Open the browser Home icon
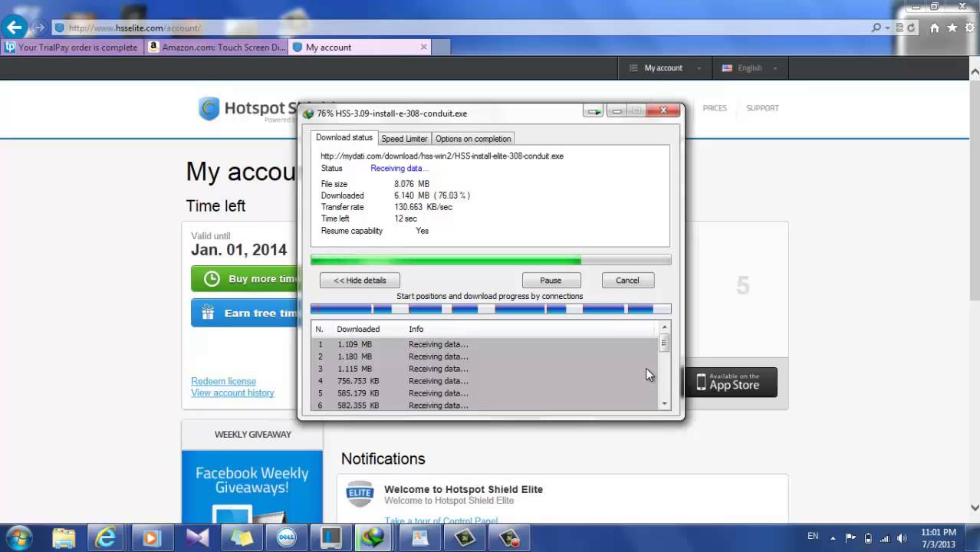Image resolution: width=980 pixels, height=552 pixels. point(934,28)
